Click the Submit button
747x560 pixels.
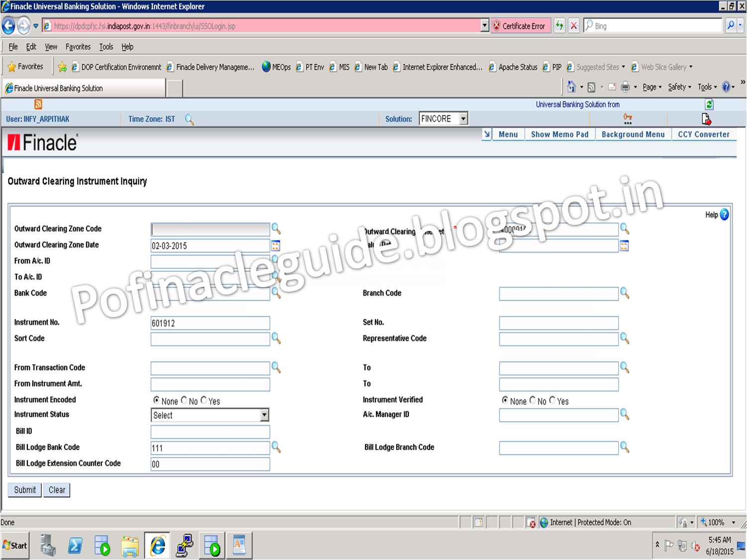coord(25,490)
